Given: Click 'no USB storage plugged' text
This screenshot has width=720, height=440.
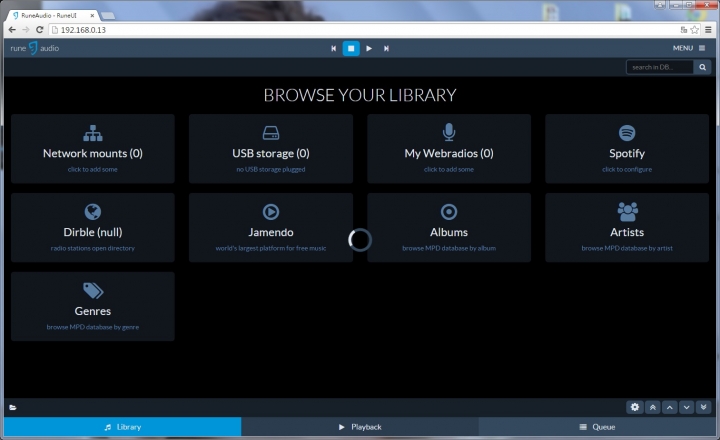Looking at the screenshot, I should (x=271, y=169).
